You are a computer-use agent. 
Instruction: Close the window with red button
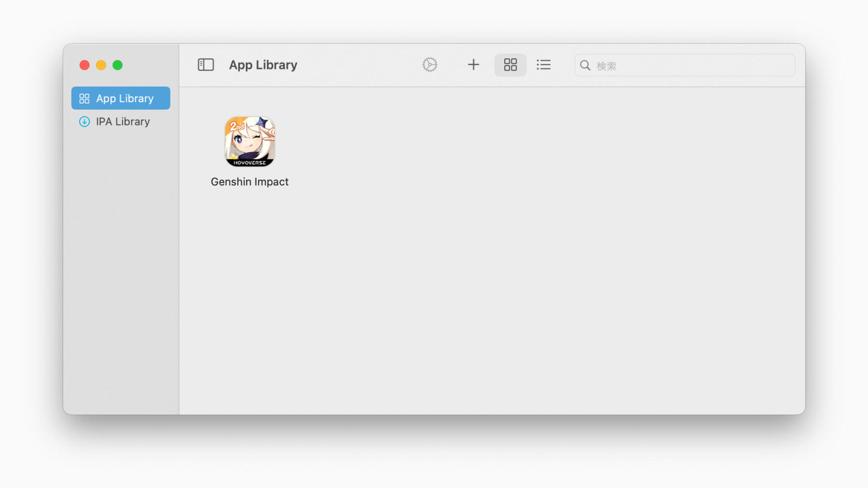pyautogui.click(x=84, y=65)
